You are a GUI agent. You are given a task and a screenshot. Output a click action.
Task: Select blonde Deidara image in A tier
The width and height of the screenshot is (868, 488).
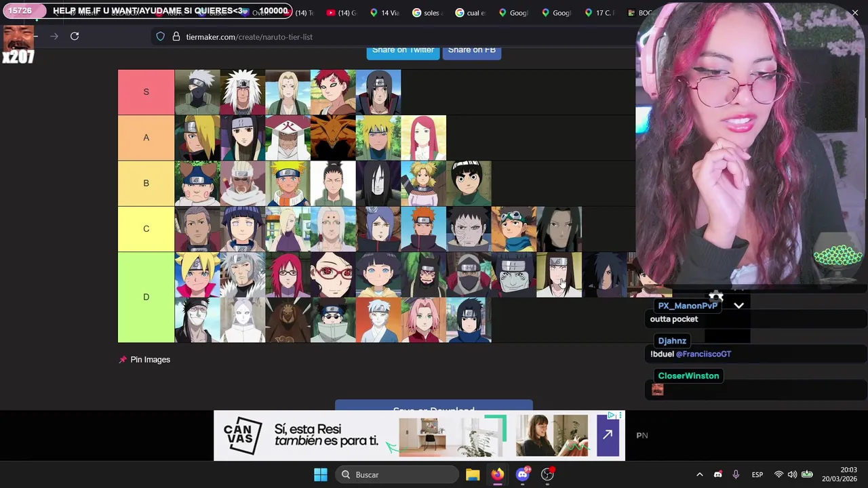pos(197,138)
